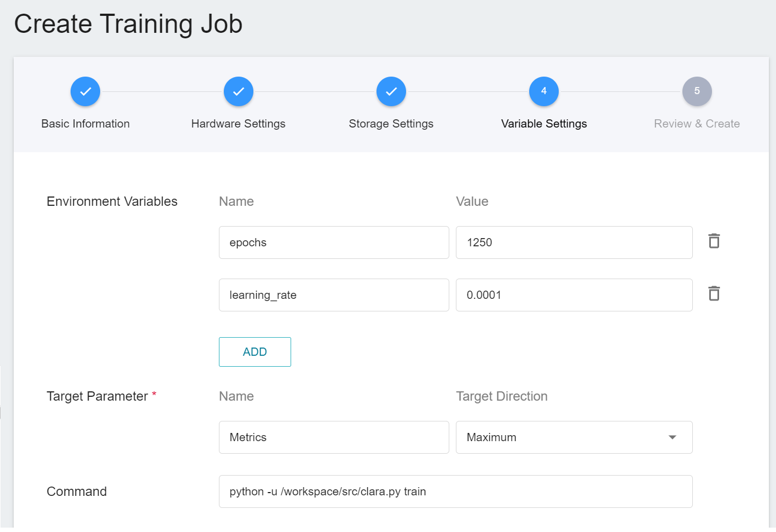The height and width of the screenshot is (532, 776).
Task: Click into the Command text field
Action: click(455, 491)
